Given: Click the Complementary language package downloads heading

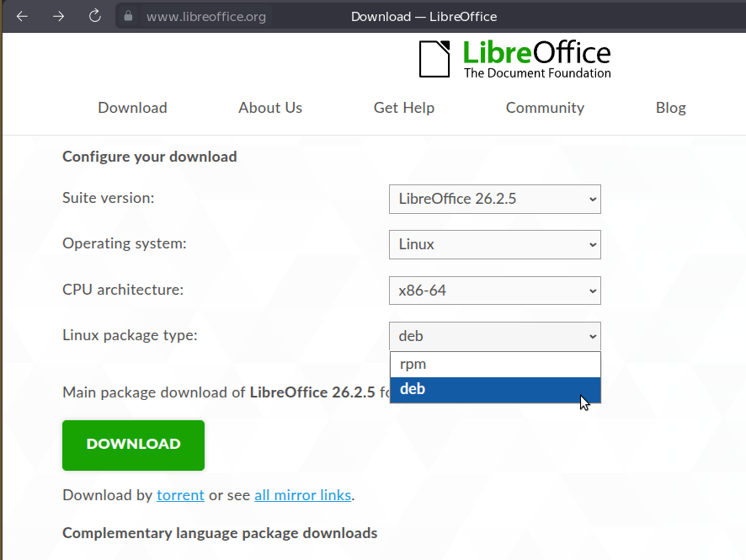Looking at the screenshot, I should tap(220, 533).
